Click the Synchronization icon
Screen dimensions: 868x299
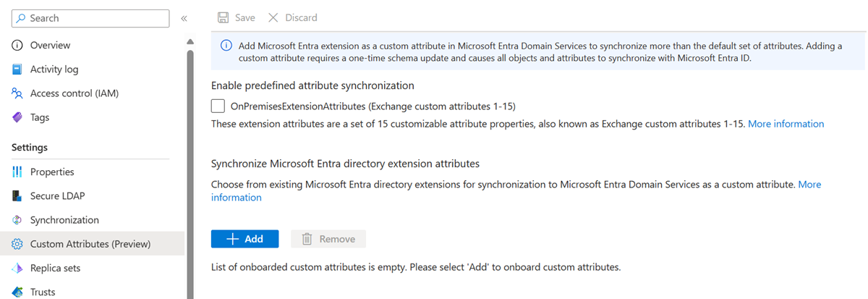click(x=17, y=220)
